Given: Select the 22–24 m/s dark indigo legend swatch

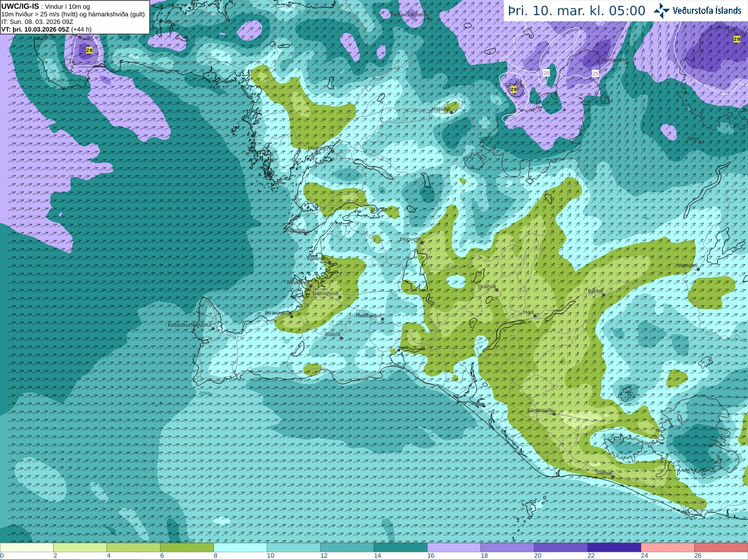Looking at the screenshot, I should (615, 548).
